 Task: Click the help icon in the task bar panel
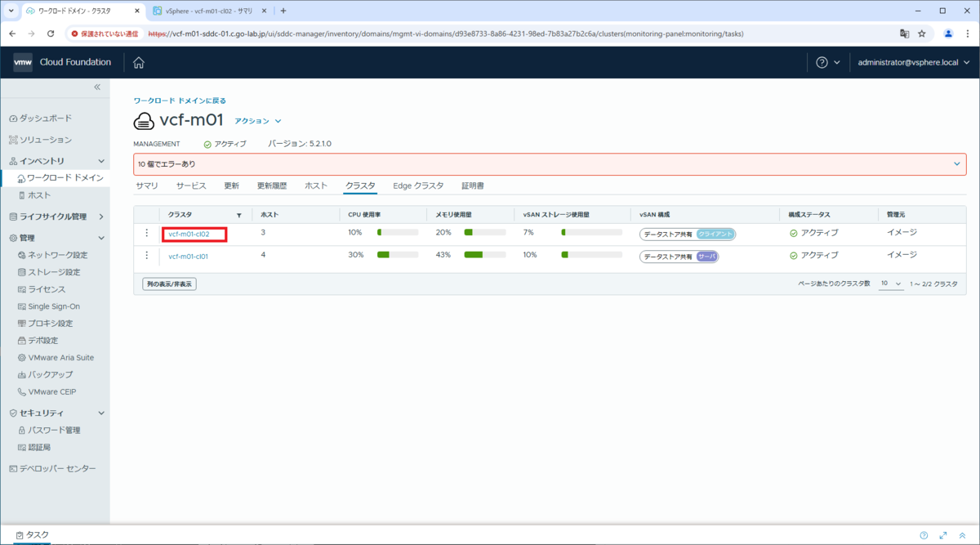924,535
